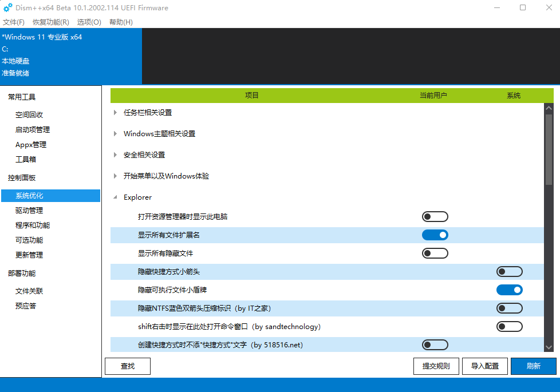Image resolution: width=560 pixels, height=392 pixels.
Task: Switch to 驱动管理 panel
Action: pos(30,210)
